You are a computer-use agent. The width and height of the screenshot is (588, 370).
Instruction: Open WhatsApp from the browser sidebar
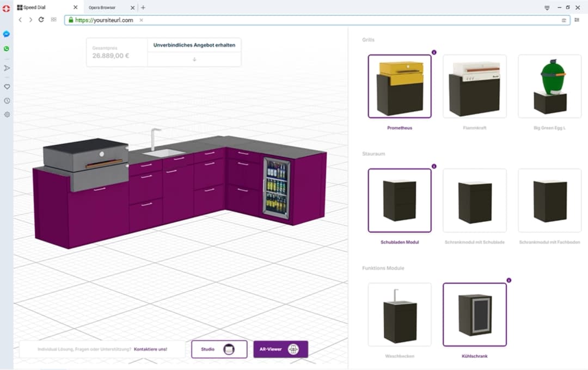click(7, 48)
